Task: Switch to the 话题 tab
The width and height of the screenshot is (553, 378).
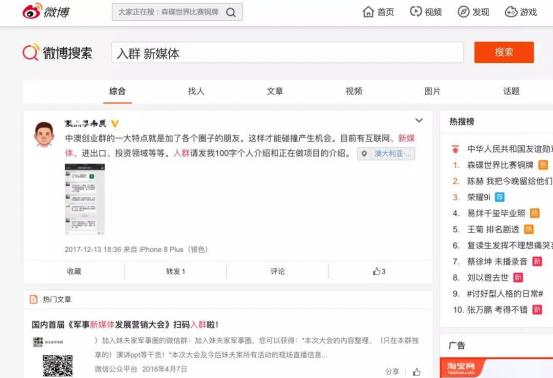Action: [511, 91]
